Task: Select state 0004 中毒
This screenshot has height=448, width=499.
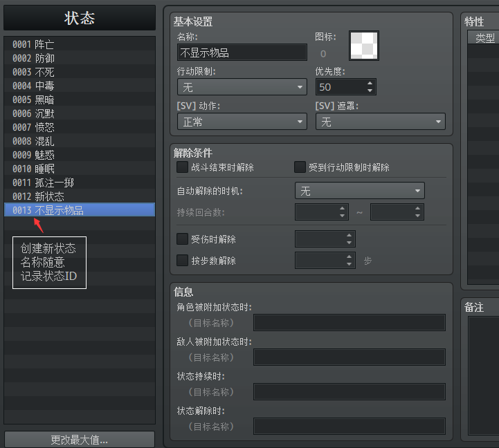Action: pos(80,86)
